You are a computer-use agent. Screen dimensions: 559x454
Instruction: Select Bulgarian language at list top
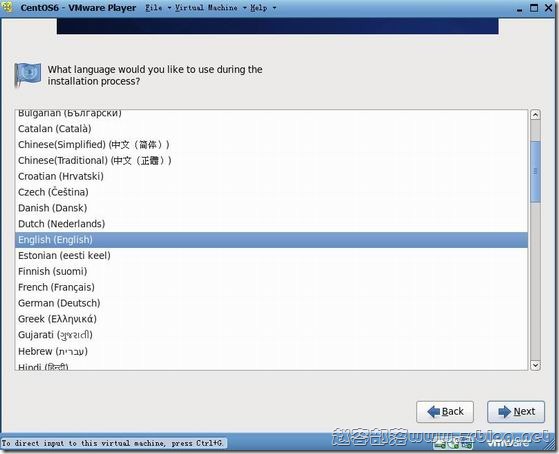271,115
